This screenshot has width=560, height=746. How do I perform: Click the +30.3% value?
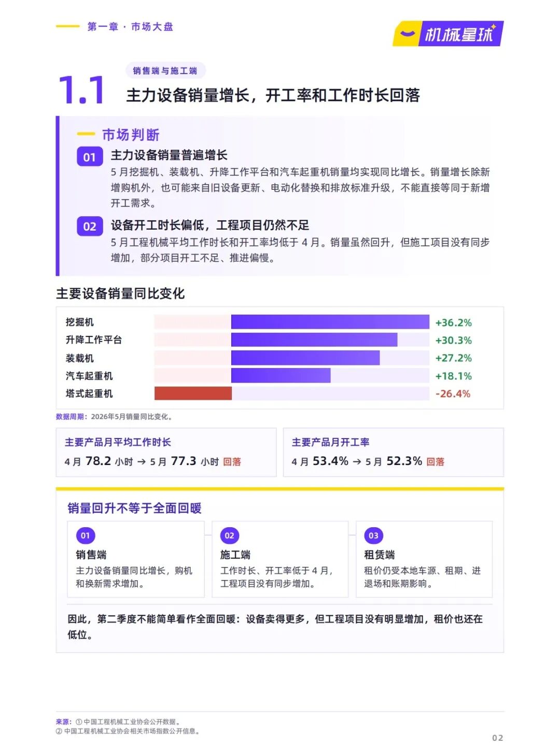pyautogui.click(x=453, y=340)
